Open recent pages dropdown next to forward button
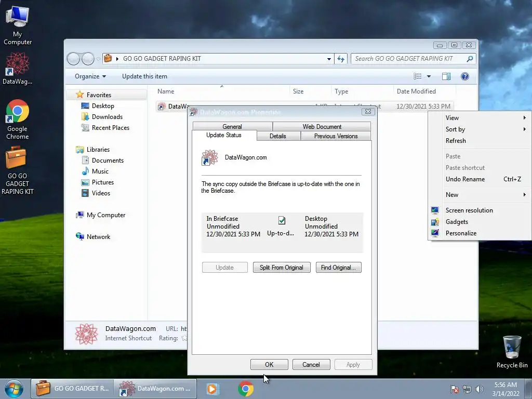 [x=98, y=59]
